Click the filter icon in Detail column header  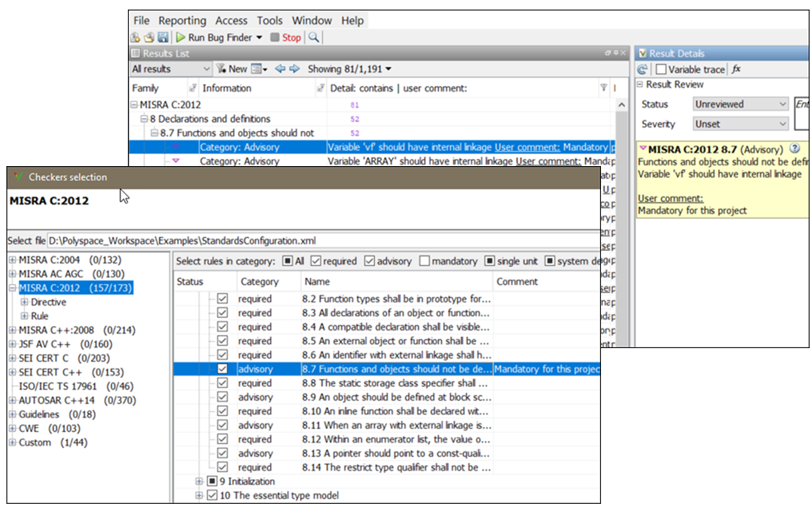tap(603, 88)
